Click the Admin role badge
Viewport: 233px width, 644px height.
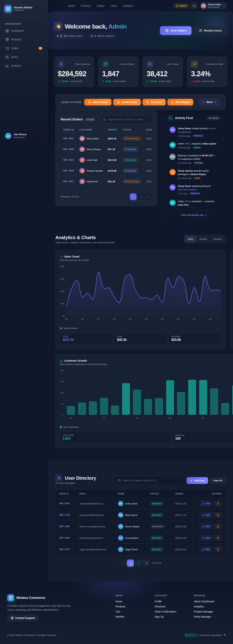[181, 6]
